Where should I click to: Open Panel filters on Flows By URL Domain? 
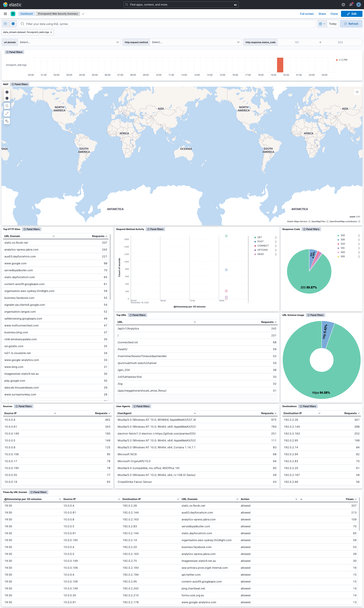pyautogui.click(x=39, y=492)
